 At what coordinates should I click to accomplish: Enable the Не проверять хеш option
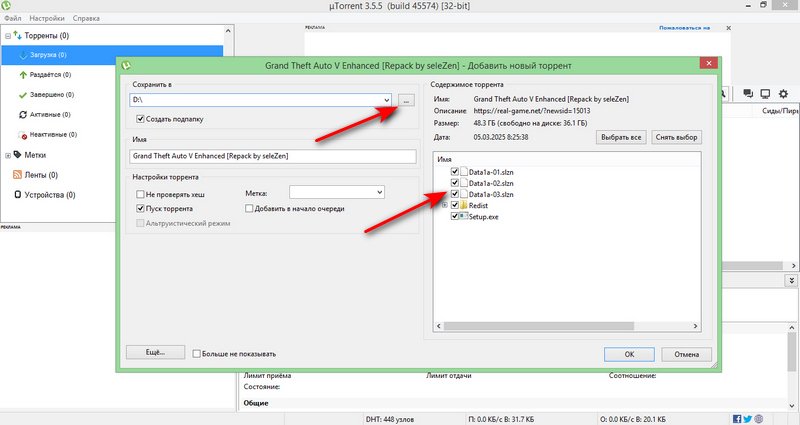click(x=141, y=192)
